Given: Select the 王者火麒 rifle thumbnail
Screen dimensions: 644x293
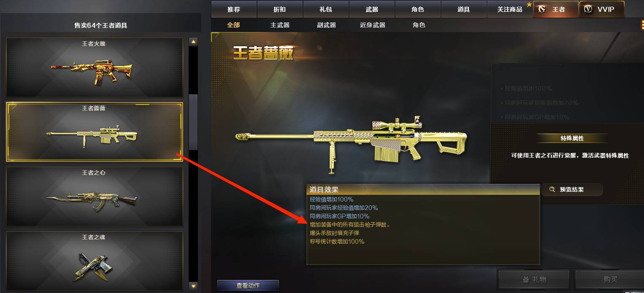Looking at the screenshot, I should tap(95, 67).
